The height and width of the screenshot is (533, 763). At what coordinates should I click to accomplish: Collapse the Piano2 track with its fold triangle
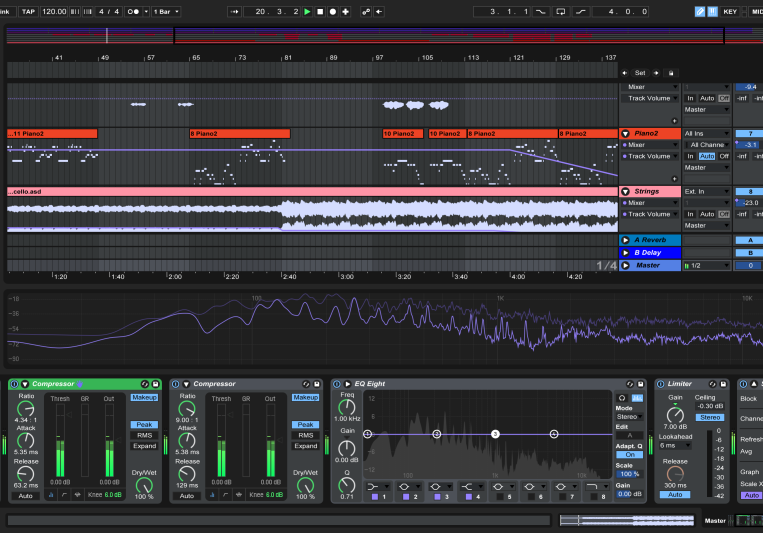coord(626,133)
